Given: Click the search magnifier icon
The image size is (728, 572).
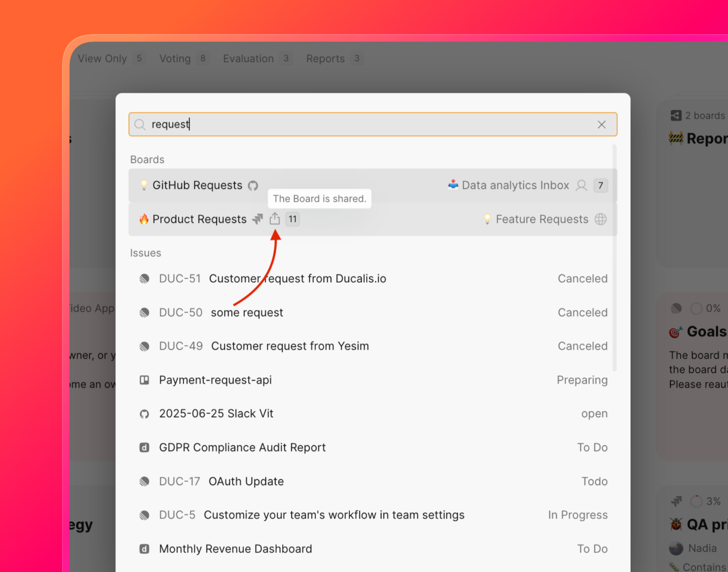Looking at the screenshot, I should [x=139, y=125].
